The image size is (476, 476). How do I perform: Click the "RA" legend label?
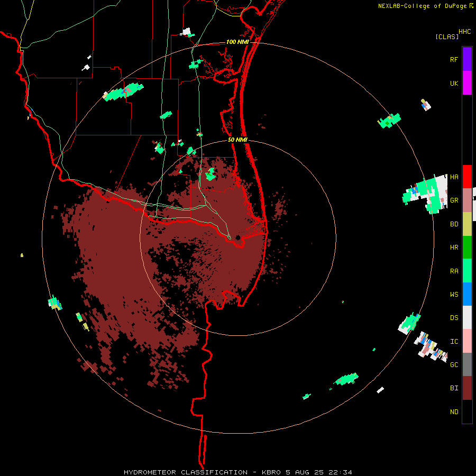[454, 271]
